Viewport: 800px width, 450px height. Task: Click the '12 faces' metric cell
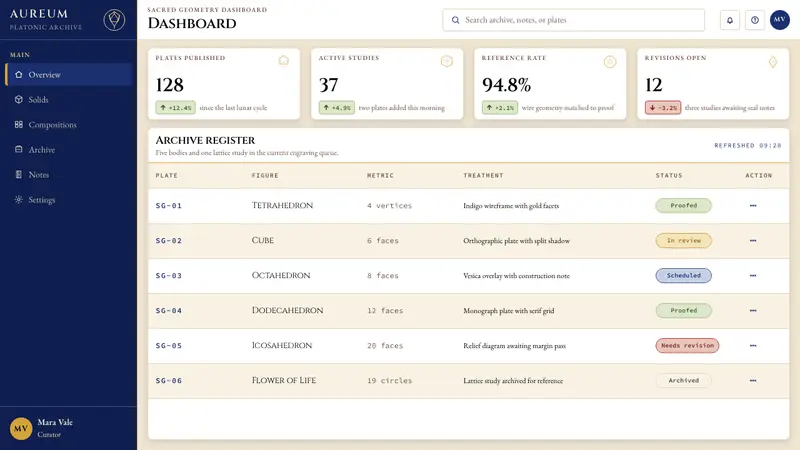click(x=385, y=310)
